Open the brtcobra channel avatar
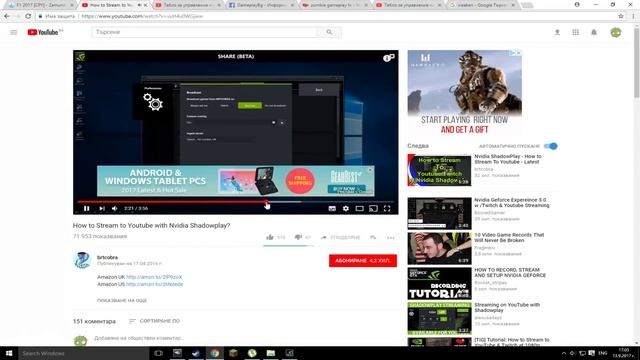Screen dimensions: 640x360 point(82,260)
